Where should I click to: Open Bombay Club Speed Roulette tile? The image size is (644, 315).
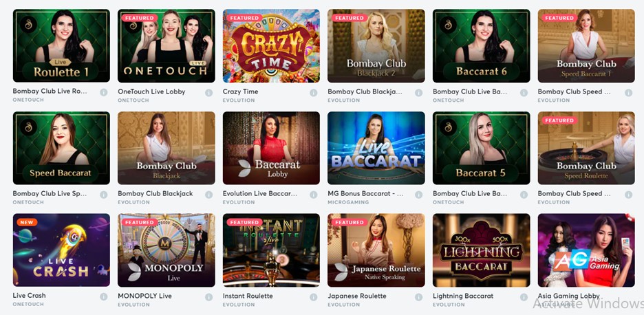tap(586, 148)
